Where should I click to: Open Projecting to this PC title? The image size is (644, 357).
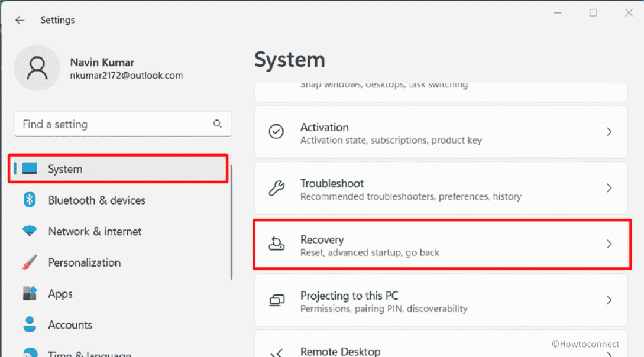pos(349,296)
